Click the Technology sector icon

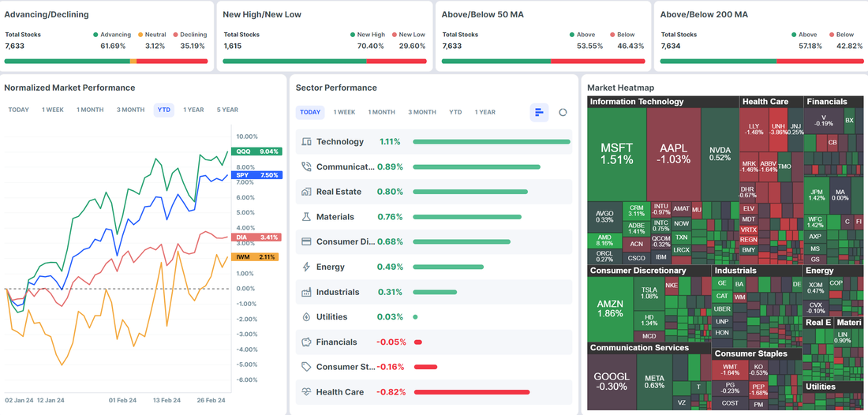tap(306, 142)
